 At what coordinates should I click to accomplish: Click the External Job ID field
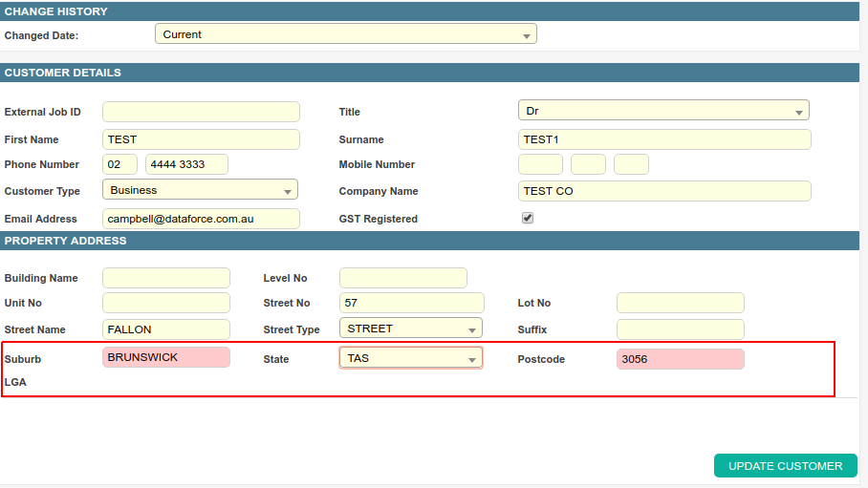(201, 112)
